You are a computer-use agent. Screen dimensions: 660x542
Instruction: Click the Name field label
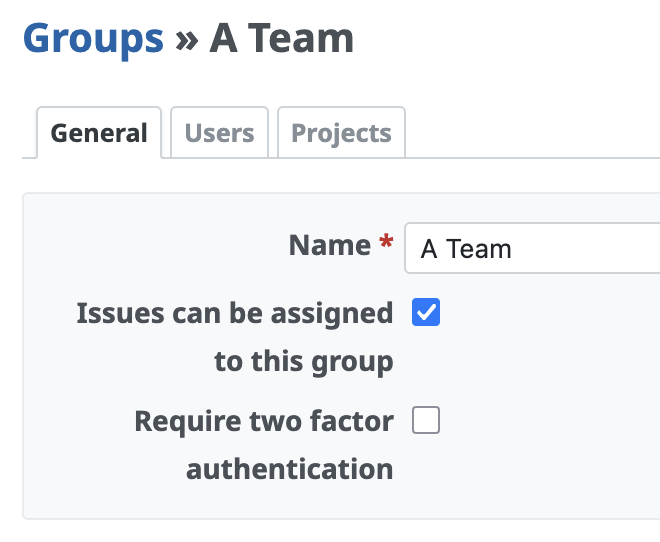(329, 246)
